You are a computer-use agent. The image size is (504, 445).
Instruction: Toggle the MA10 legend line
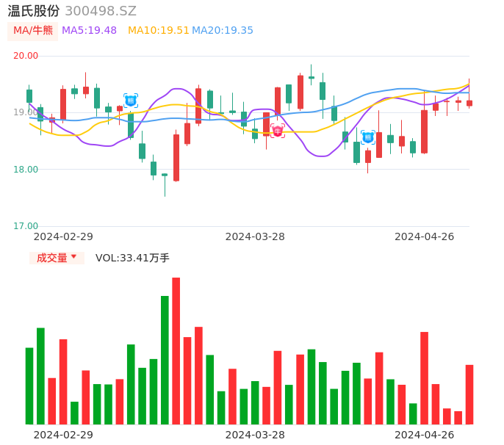tap(158, 31)
